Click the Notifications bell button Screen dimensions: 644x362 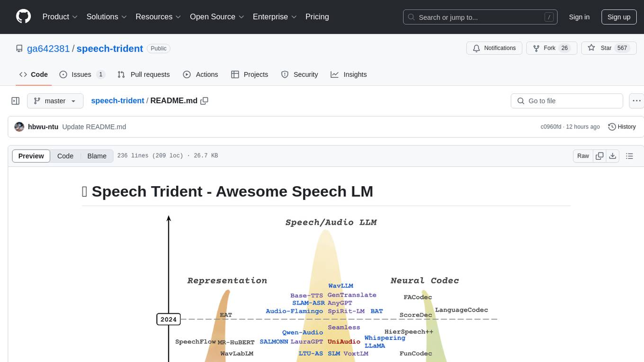494,48
